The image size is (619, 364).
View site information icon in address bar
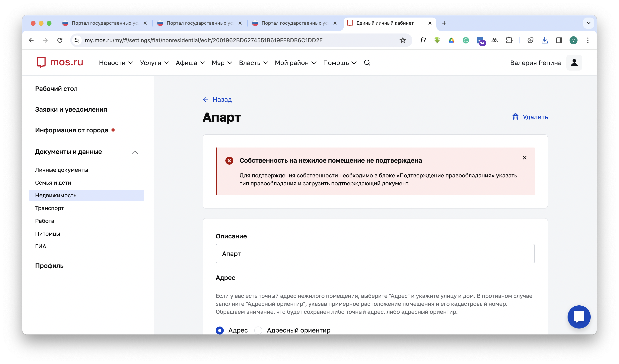77,40
